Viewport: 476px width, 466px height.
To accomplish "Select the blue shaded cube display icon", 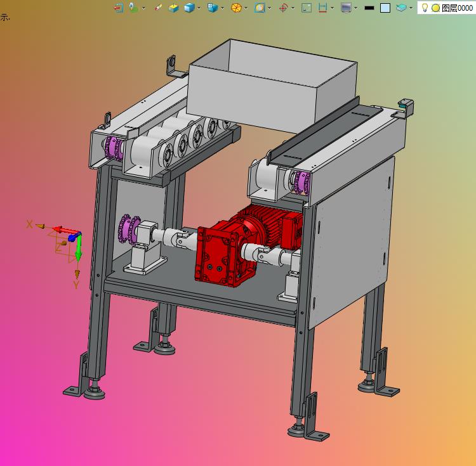I will (189, 8).
